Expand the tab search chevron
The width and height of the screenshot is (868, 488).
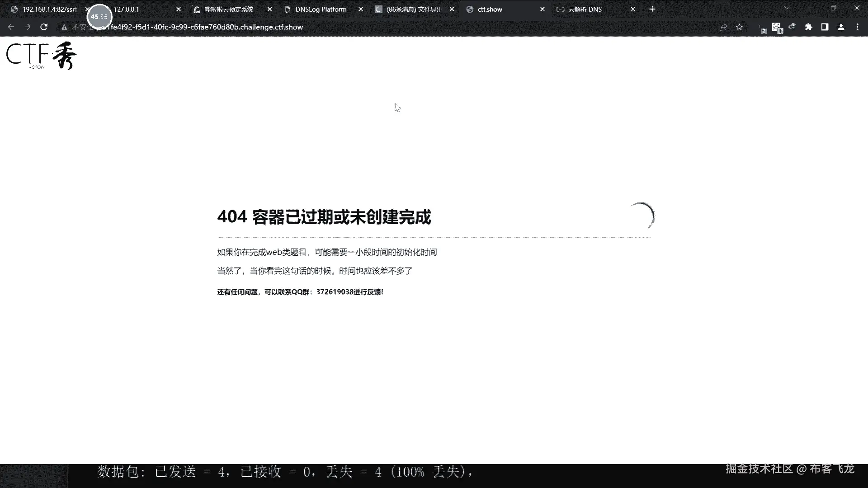(787, 8)
